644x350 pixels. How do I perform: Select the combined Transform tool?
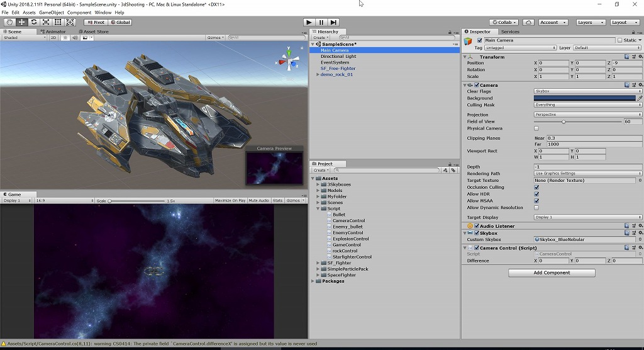(x=70, y=22)
